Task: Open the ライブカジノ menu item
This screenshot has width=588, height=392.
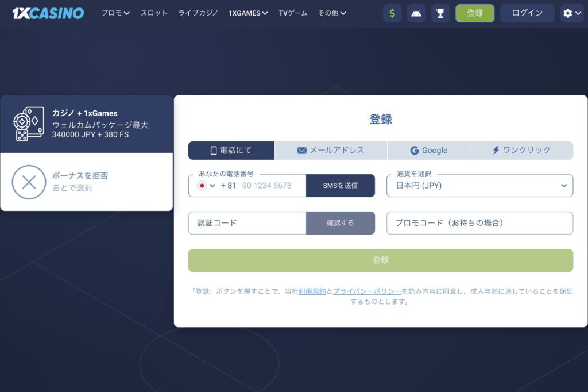Action: (198, 13)
